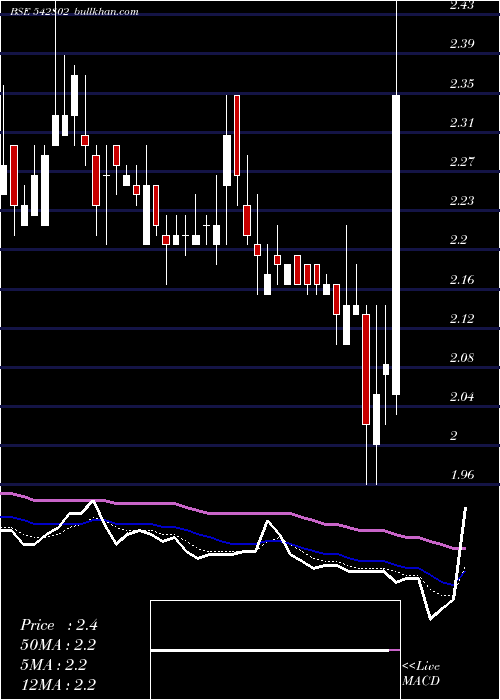Click the 2.39 price axis label
Viewport: 500px width, 700px height.
pyautogui.click(x=462, y=44)
